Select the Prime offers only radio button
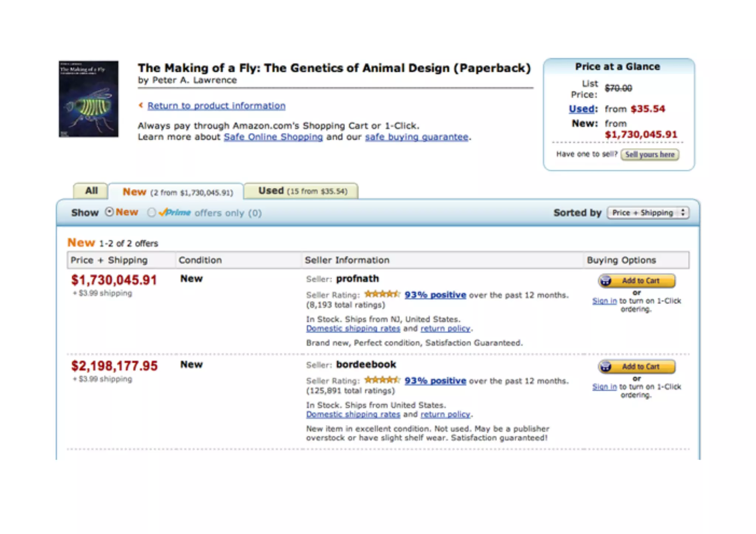This screenshot has width=756, height=534. pyautogui.click(x=151, y=213)
